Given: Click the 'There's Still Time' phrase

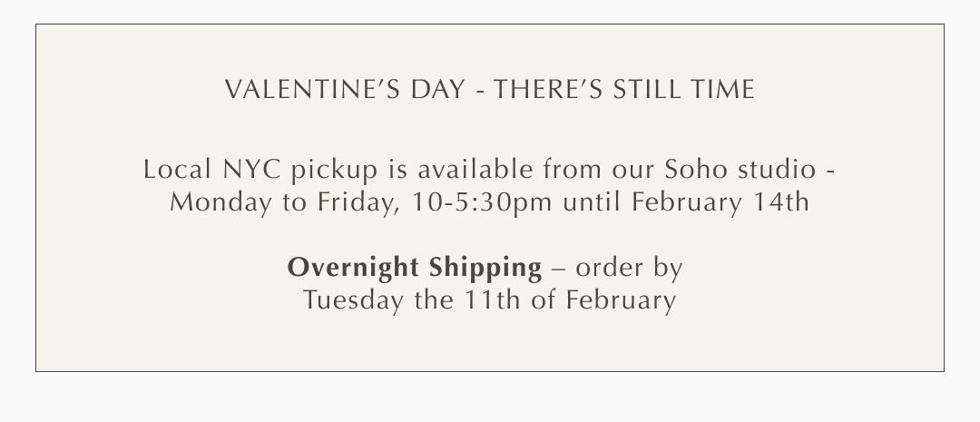Looking at the screenshot, I should [x=624, y=90].
